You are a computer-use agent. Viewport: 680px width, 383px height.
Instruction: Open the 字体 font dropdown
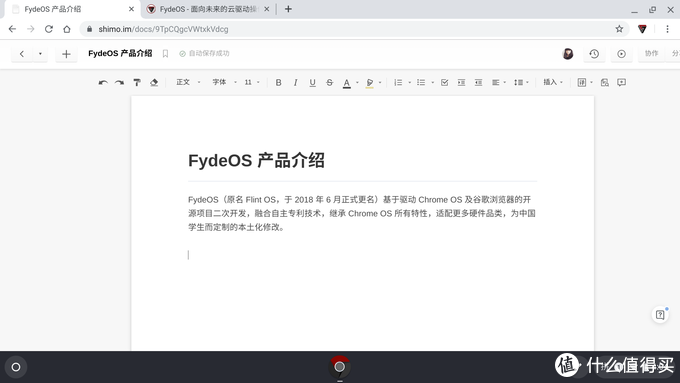[x=224, y=82]
